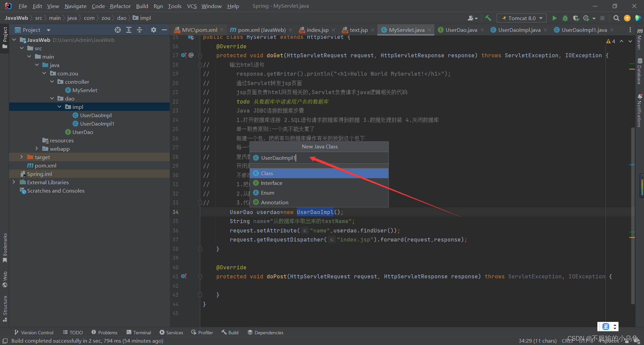This screenshot has height=345, width=644.
Task: Open Project panel settings gear
Action: click(x=154, y=30)
